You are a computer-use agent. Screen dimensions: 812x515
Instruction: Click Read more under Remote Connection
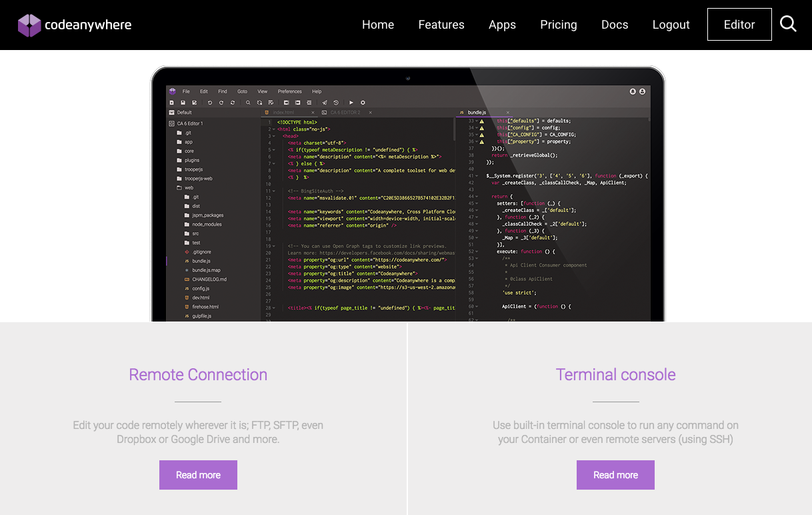(198, 475)
